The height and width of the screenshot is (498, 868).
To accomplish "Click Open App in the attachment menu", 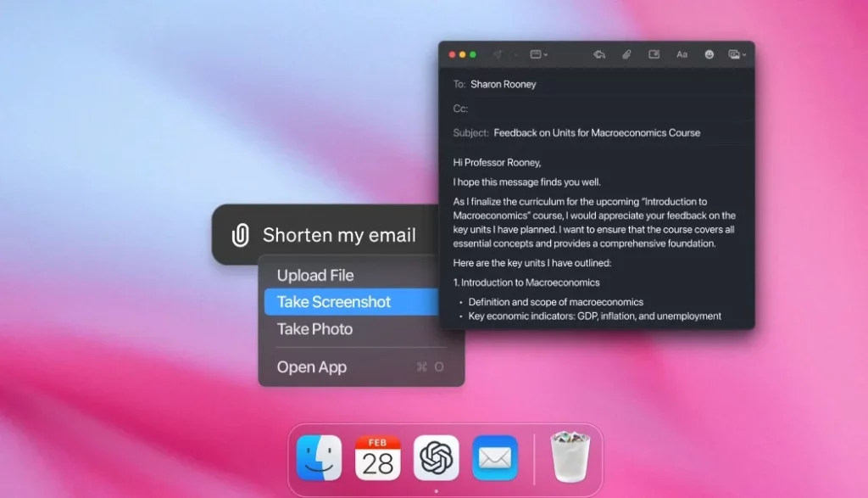I will click(313, 367).
